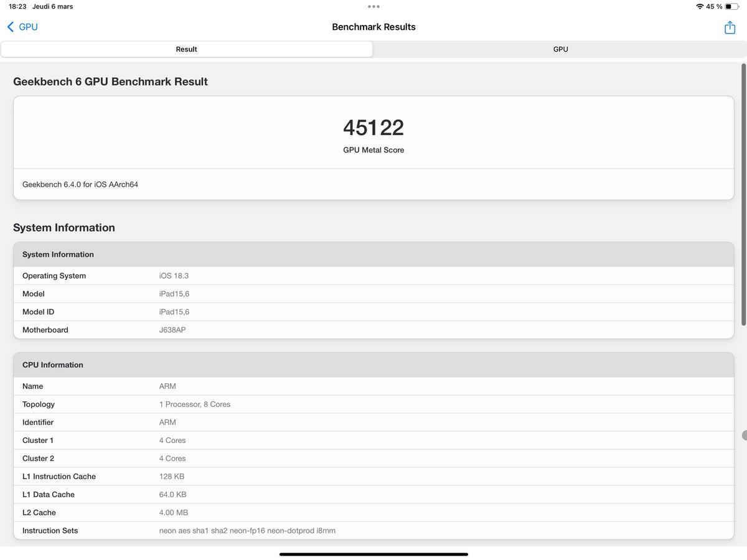Tap the L2 Cache label
Image resolution: width=747 pixels, height=560 pixels.
click(39, 513)
